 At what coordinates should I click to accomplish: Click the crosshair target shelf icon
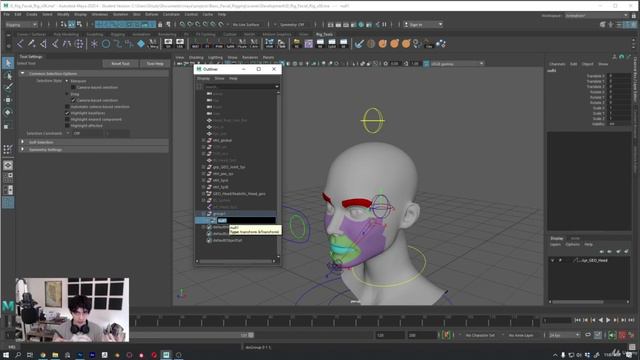[79, 44]
